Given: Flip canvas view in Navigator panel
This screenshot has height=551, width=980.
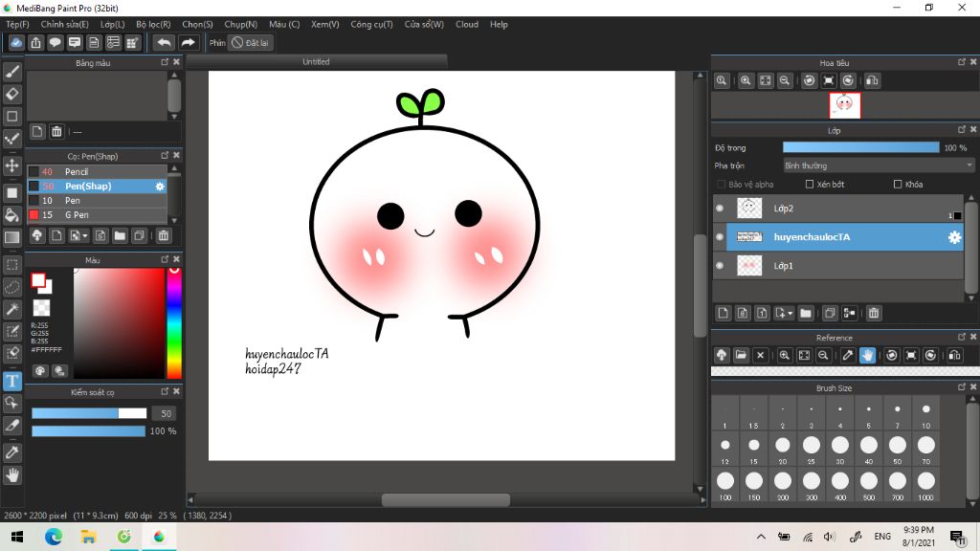Looking at the screenshot, I should coord(872,80).
